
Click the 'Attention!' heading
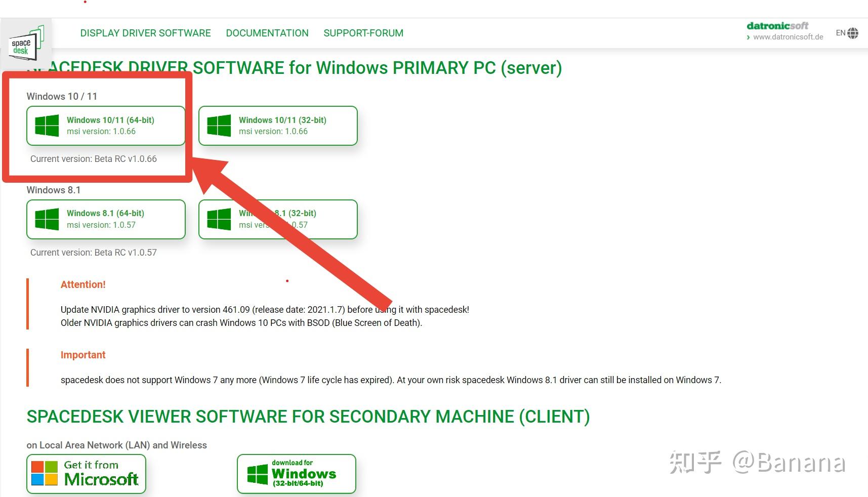point(83,284)
